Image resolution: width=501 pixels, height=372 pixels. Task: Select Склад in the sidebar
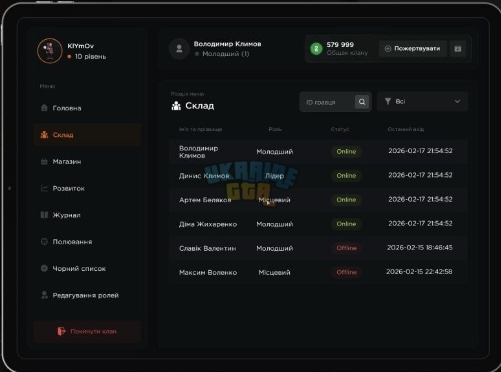click(x=87, y=135)
